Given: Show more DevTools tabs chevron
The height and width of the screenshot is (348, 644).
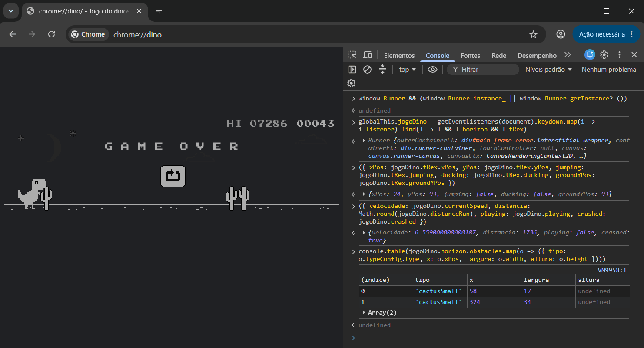Looking at the screenshot, I should 568,55.
